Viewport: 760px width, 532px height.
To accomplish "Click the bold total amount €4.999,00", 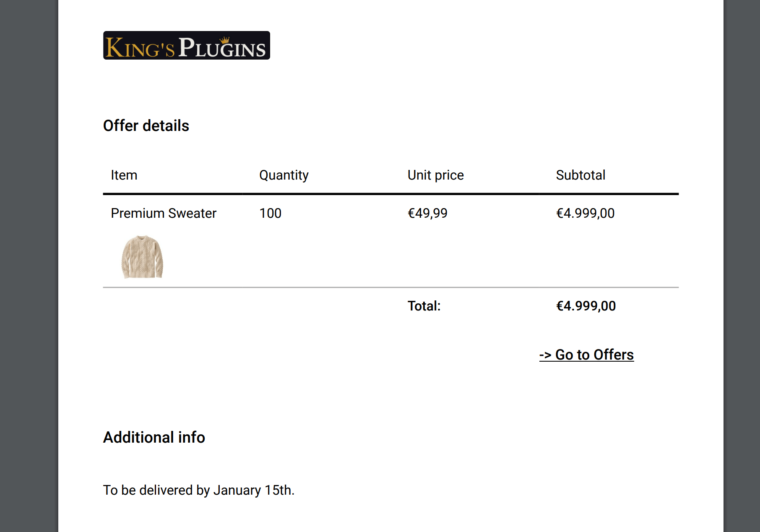I will 586,306.
